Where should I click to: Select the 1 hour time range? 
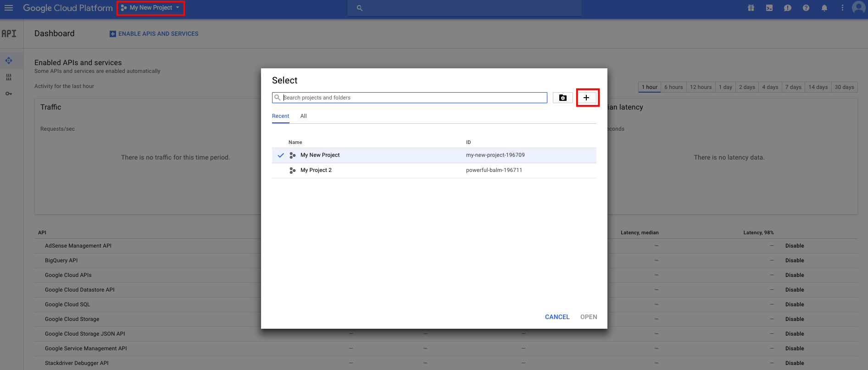point(650,87)
